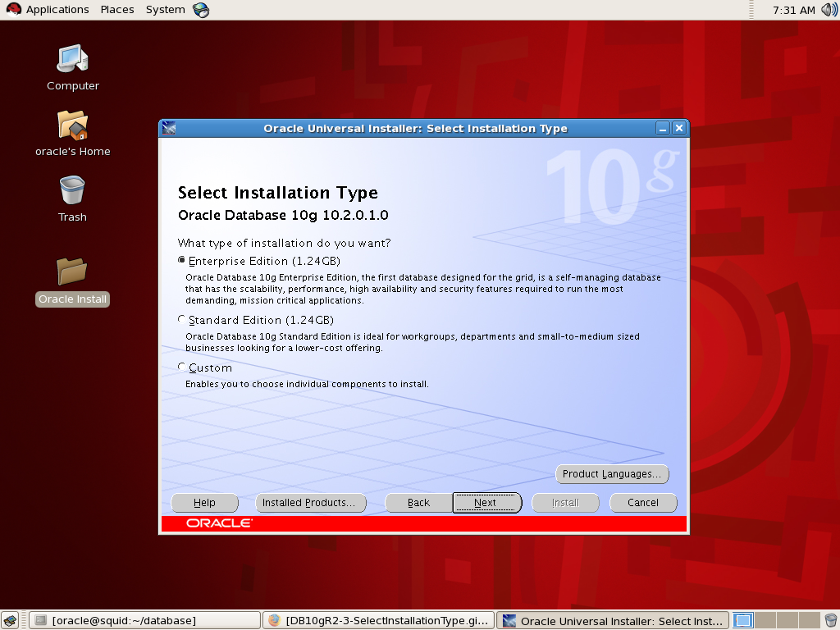840x630 pixels.
Task: Open Product Languages dialog
Action: click(x=612, y=474)
